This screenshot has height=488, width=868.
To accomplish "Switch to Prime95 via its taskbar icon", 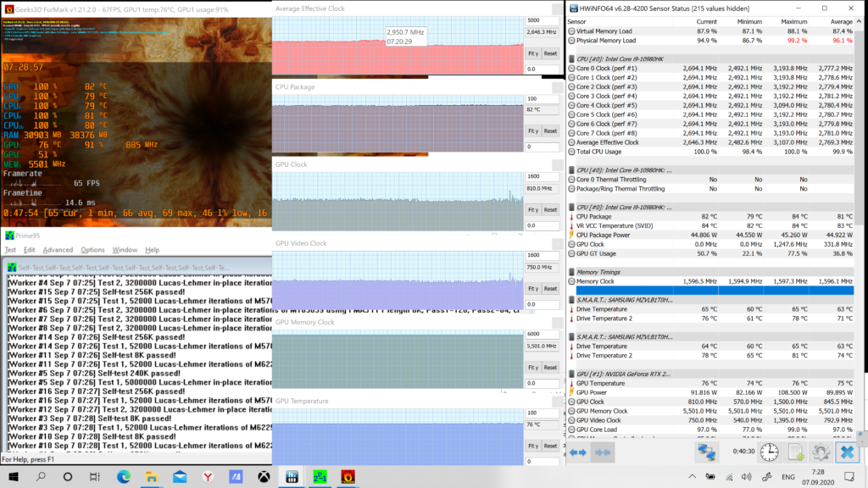I will click(x=320, y=476).
